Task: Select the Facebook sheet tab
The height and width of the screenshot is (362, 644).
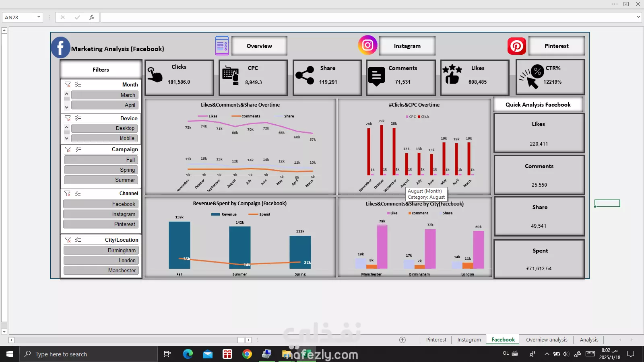Action: (503, 340)
